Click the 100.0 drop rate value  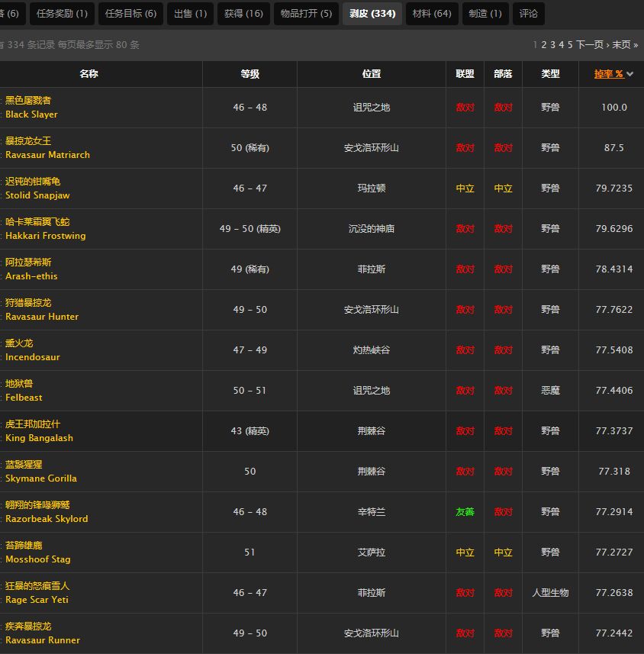pos(614,108)
